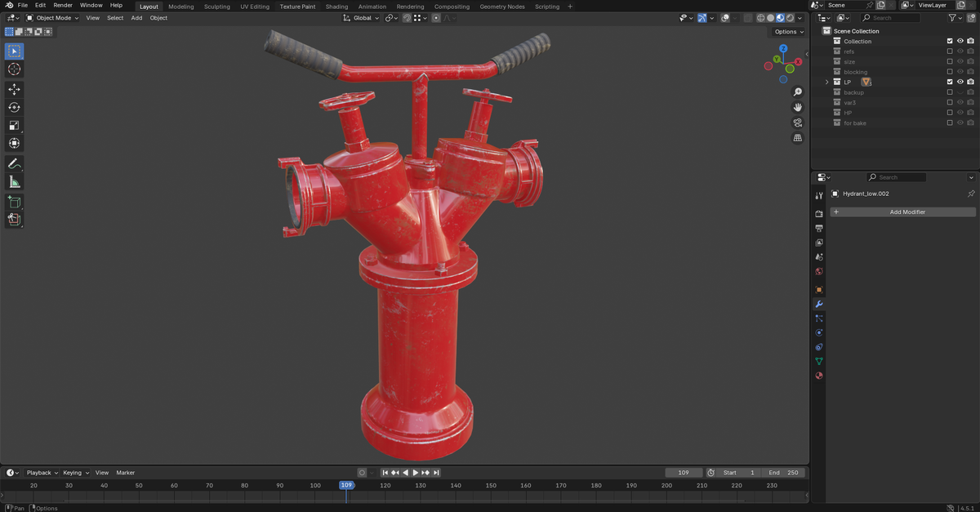Open the viewport Options button
Image resolution: width=980 pixels, height=512 pixels.
(786, 31)
